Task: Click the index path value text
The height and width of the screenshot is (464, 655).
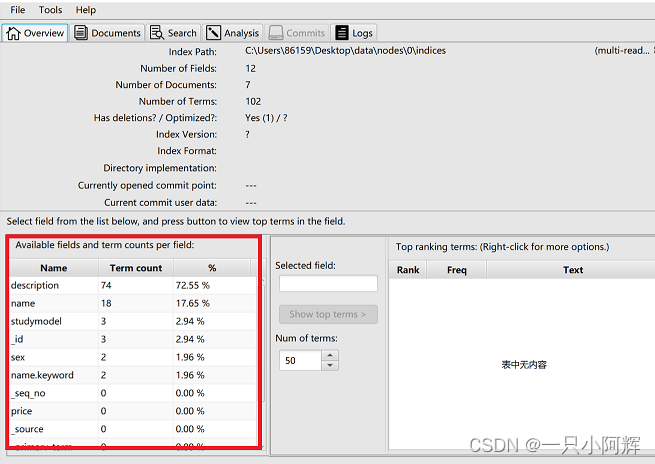Action: coord(345,51)
